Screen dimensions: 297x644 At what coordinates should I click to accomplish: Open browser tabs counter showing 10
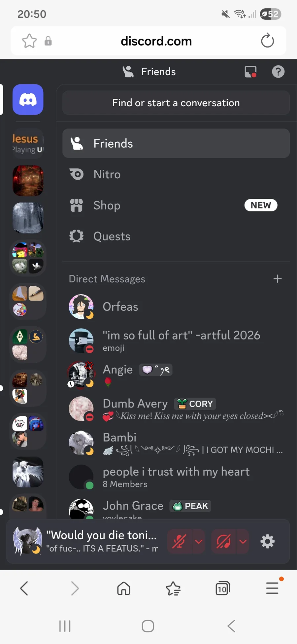(222, 588)
